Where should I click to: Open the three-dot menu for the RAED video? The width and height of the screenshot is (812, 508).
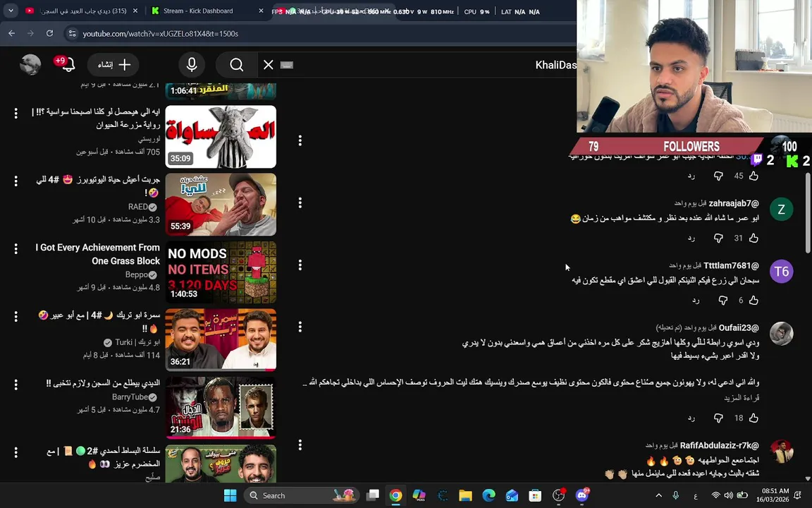click(x=16, y=181)
